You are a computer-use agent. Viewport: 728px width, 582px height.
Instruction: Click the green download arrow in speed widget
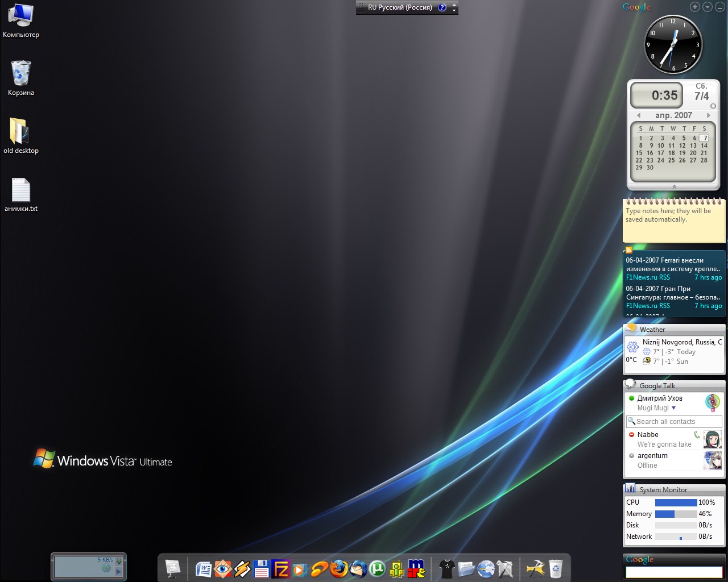pos(119,562)
